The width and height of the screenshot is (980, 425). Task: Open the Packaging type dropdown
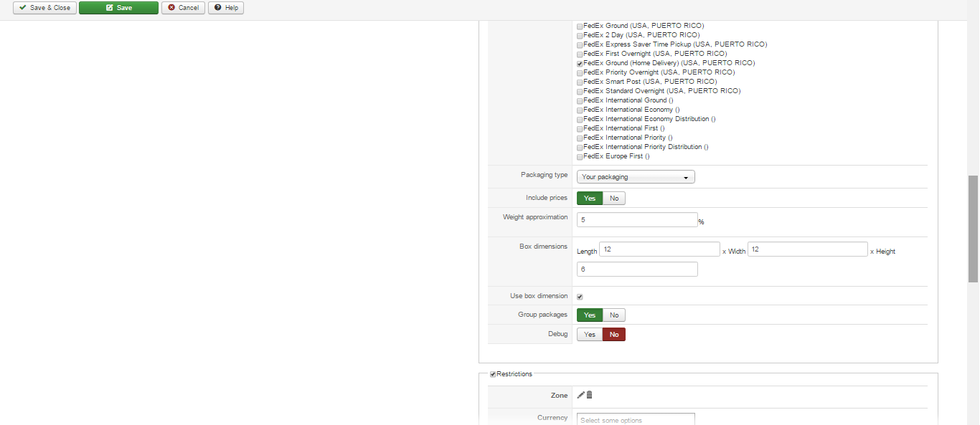pos(636,177)
